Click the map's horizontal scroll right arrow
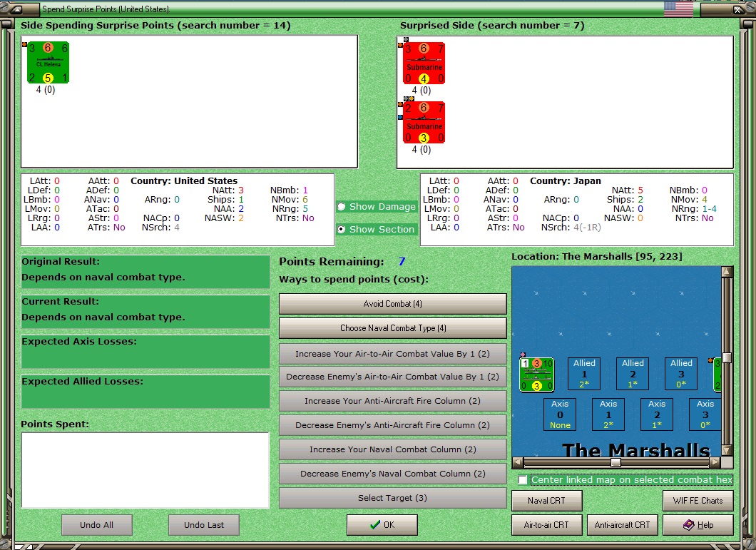The height and width of the screenshot is (550, 756). click(715, 462)
